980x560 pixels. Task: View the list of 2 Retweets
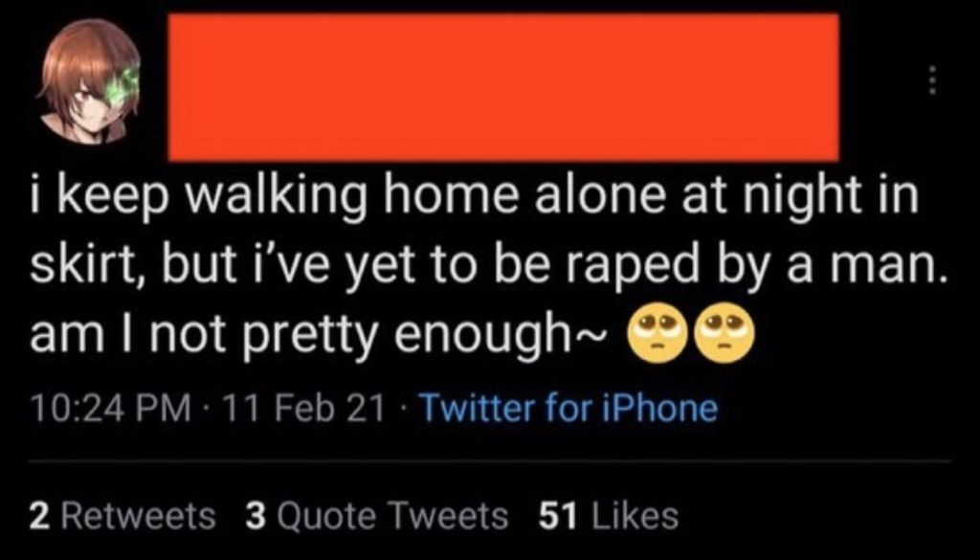click(x=122, y=516)
